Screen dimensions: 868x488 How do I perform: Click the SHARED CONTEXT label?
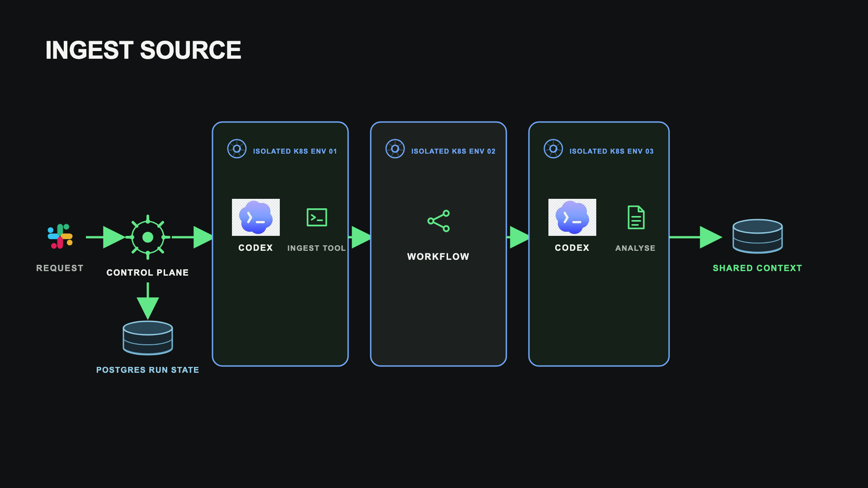(758, 268)
